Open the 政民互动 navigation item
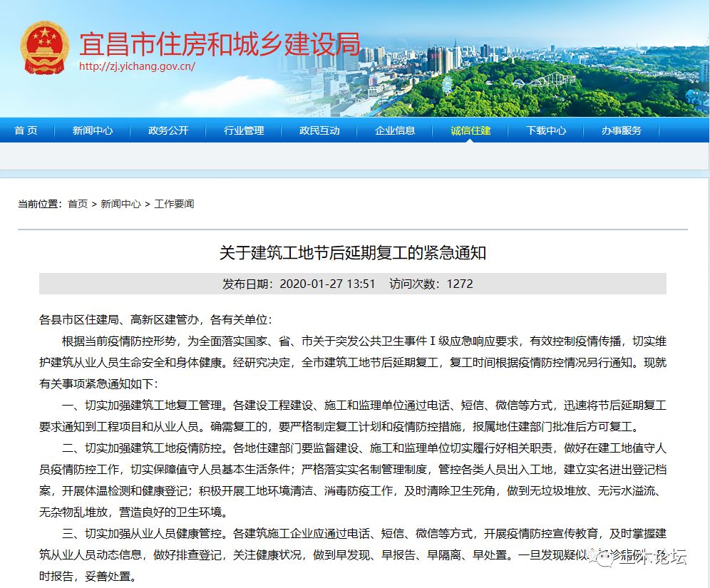The height and width of the screenshot is (588, 710). click(319, 130)
